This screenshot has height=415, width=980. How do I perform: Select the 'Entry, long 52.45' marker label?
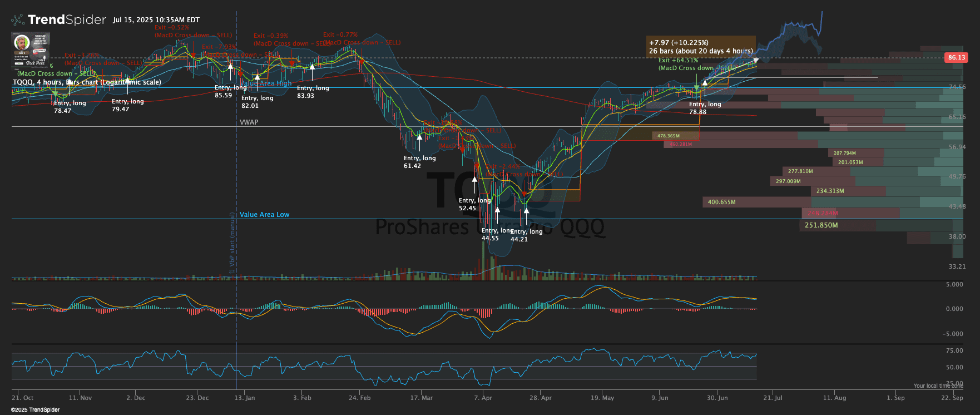(x=474, y=204)
